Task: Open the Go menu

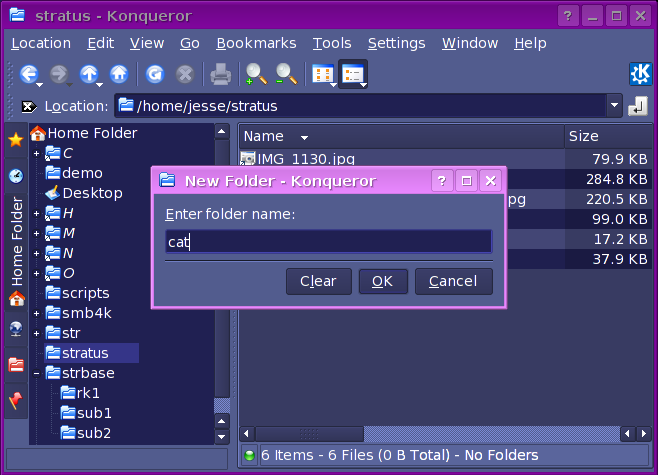Action: point(190,43)
